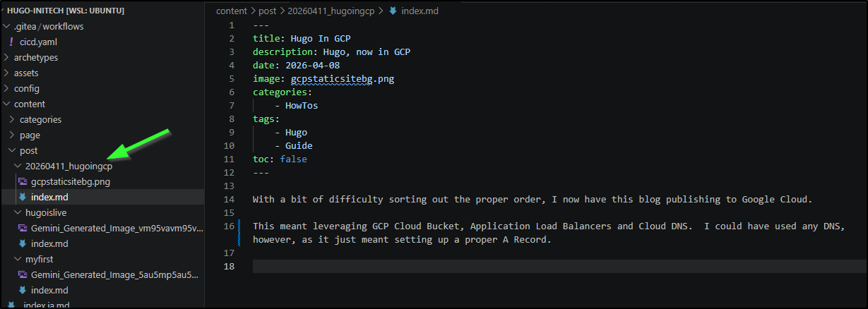Screen dimensions: 868x309
Task: Click the markdown icon of hugoislive index.md
Action: [x=23, y=243]
